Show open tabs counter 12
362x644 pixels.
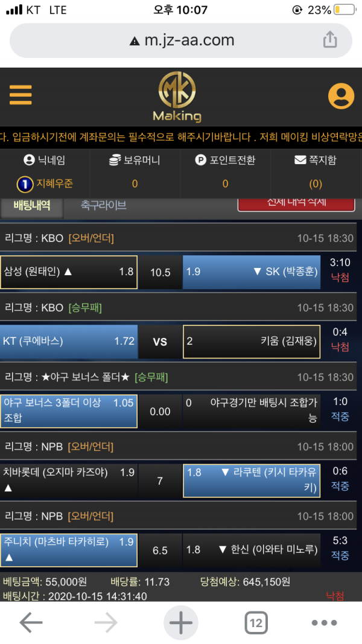(256, 623)
